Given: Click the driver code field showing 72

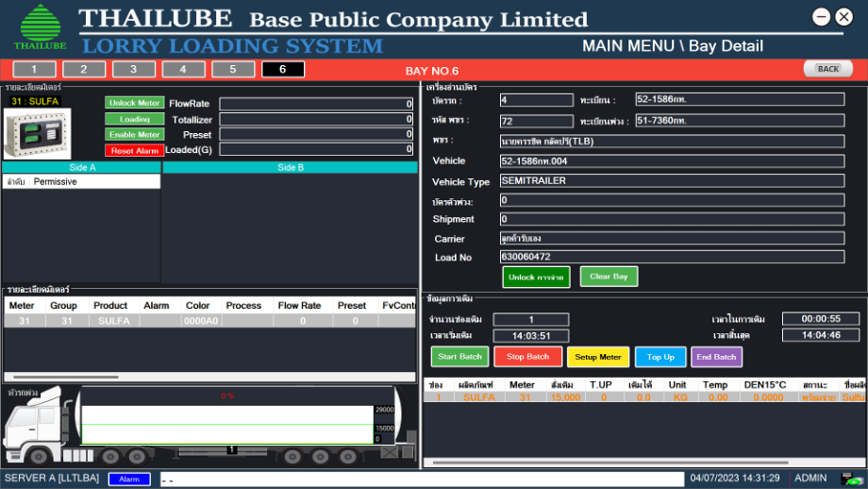Looking at the screenshot, I should click(537, 121).
